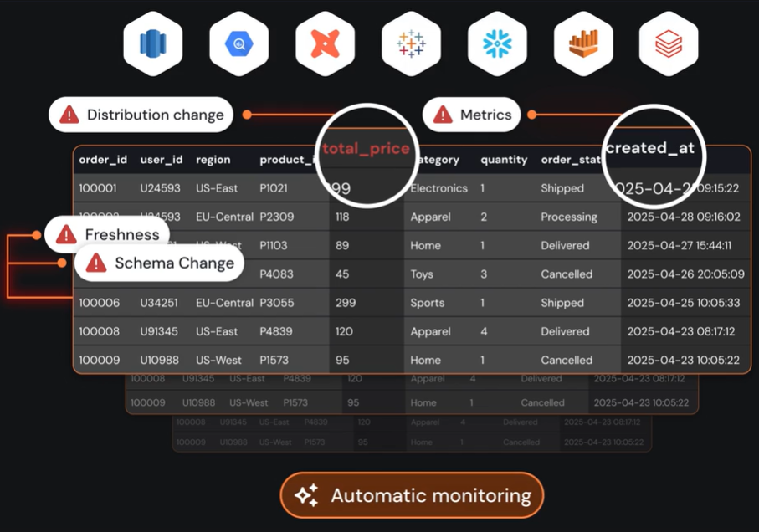759x532 pixels.
Task: Click product id P4083 cell
Action: [276, 274]
